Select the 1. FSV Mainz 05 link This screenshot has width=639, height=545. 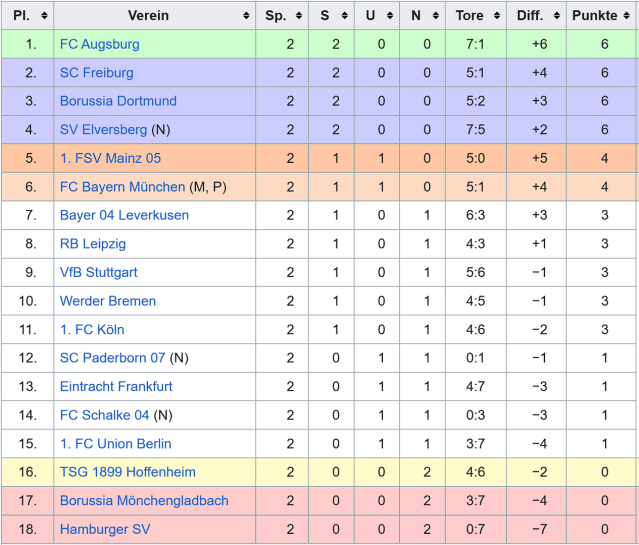[x=110, y=158]
